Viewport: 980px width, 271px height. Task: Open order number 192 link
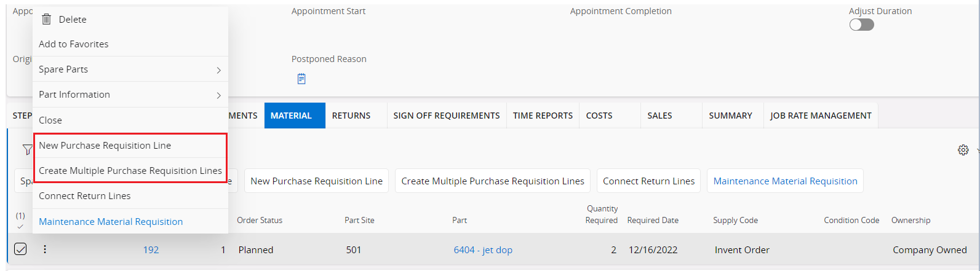pyautogui.click(x=151, y=250)
